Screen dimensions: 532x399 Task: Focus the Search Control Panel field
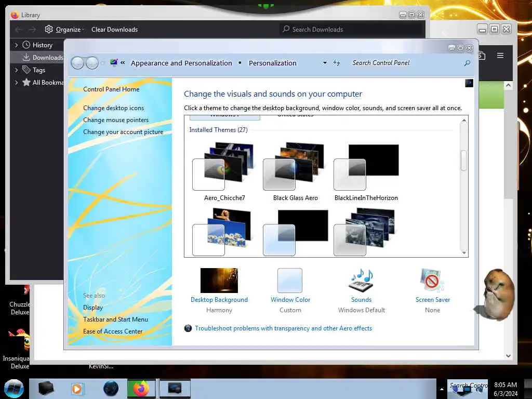pyautogui.click(x=405, y=63)
